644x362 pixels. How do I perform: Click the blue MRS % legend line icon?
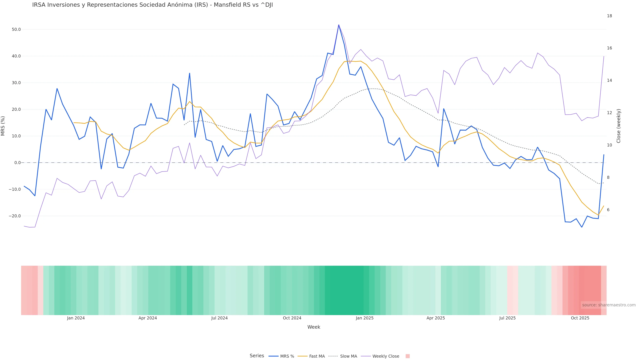(273, 356)
